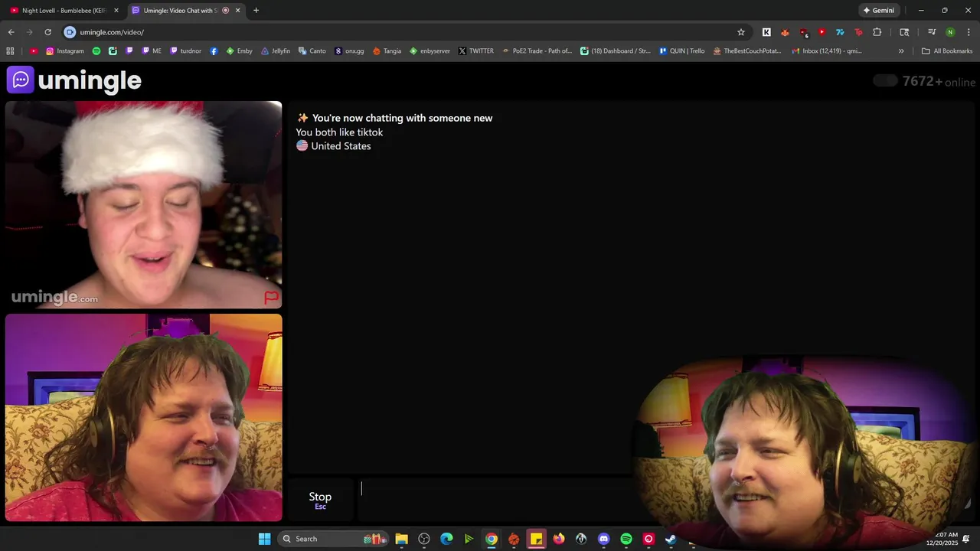Close the Umingle tab
Screen dimensions: 980x551
(238, 11)
